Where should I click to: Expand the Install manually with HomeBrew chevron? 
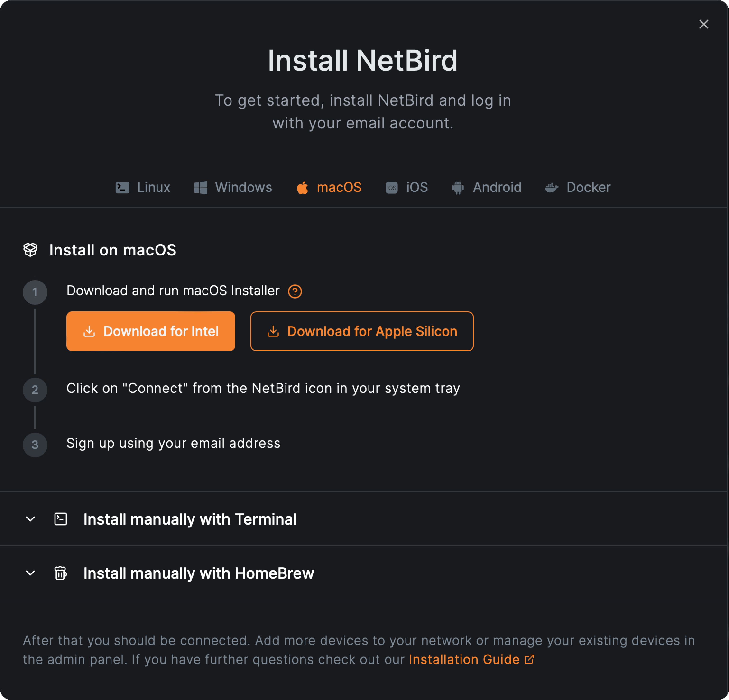[x=31, y=573]
